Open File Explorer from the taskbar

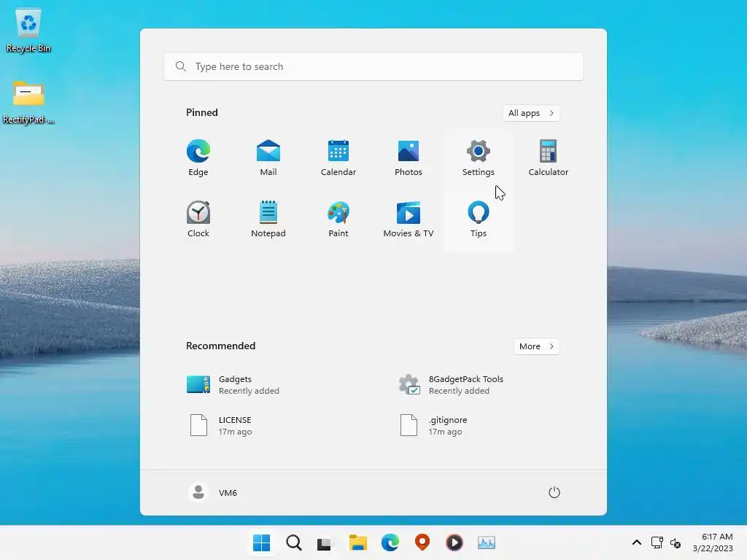(357, 542)
